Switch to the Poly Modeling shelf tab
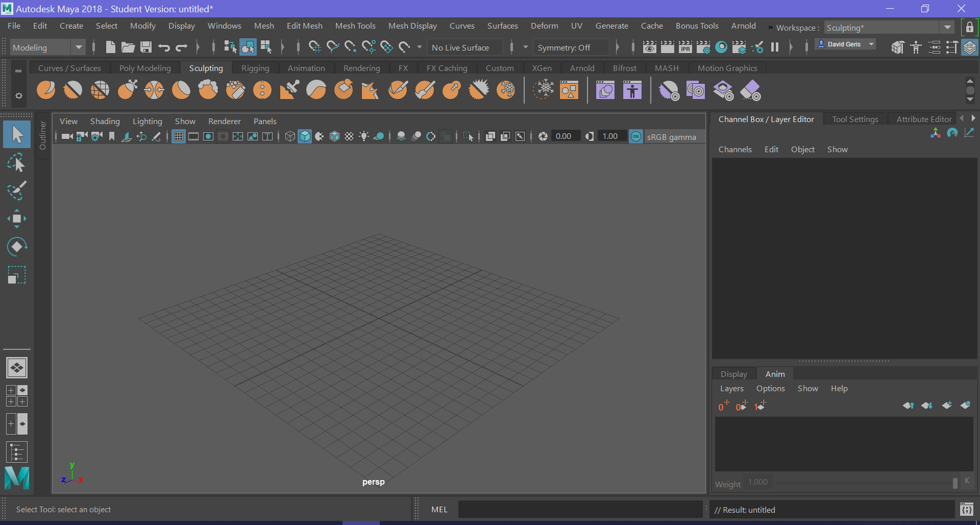Image resolution: width=980 pixels, height=525 pixels. pyautogui.click(x=145, y=68)
